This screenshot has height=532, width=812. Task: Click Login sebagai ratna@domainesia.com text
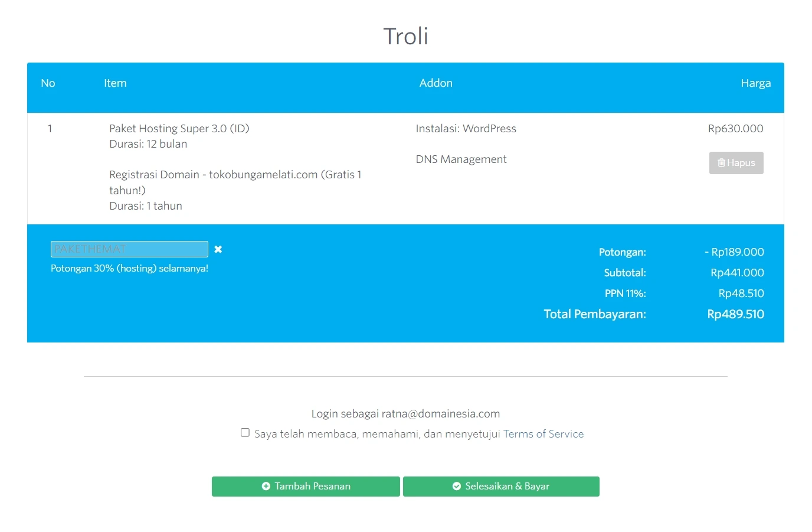coord(405,414)
